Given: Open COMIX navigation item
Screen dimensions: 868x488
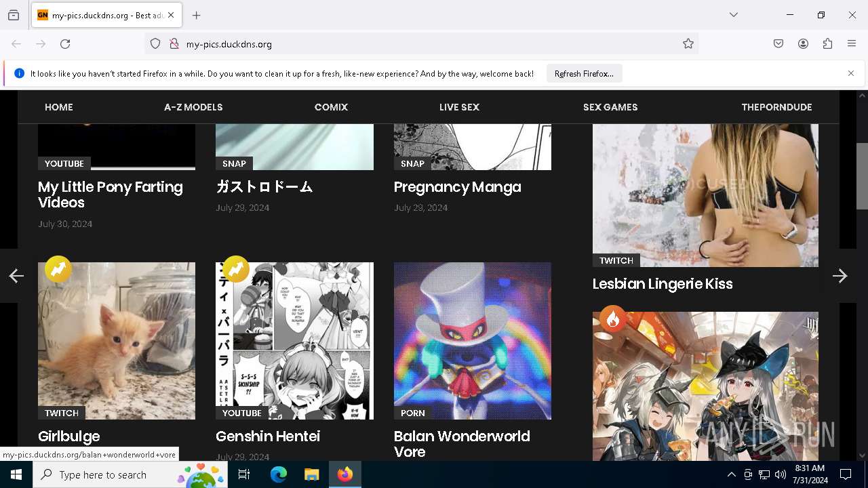Looking at the screenshot, I should click(331, 107).
